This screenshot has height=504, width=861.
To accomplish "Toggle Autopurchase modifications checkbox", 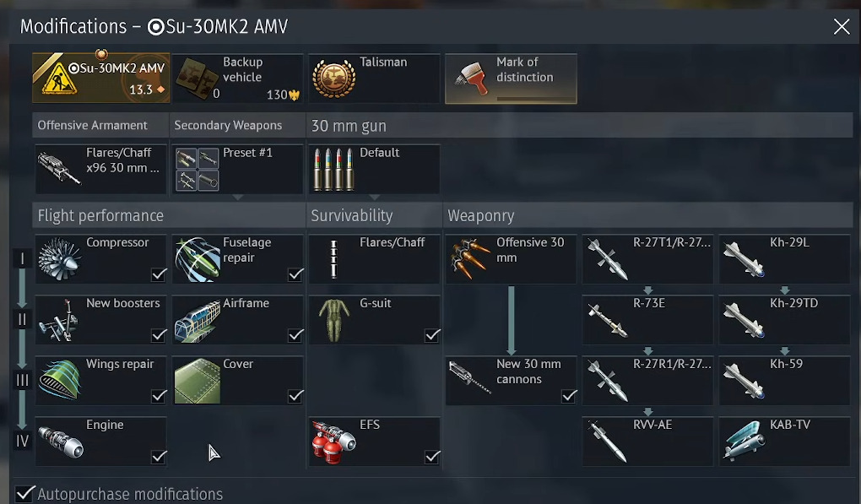I will coord(24,494).
